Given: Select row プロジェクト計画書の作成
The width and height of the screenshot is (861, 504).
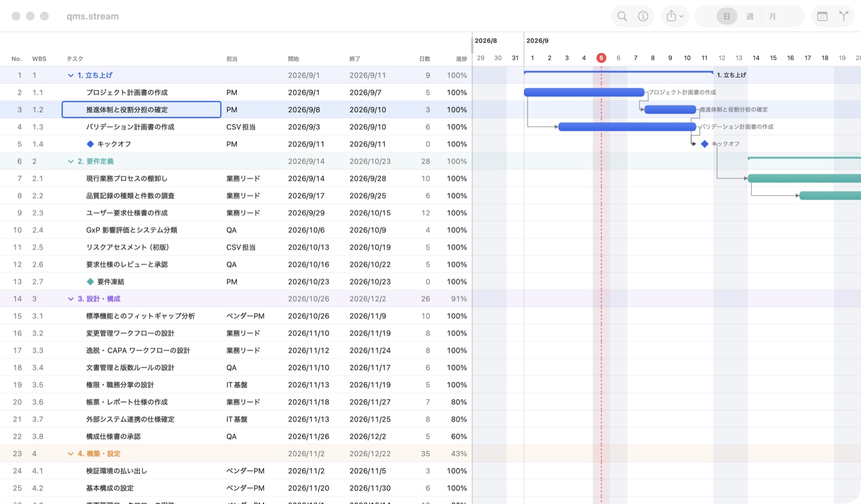Looking at the screenshot, I should point(236,93).
